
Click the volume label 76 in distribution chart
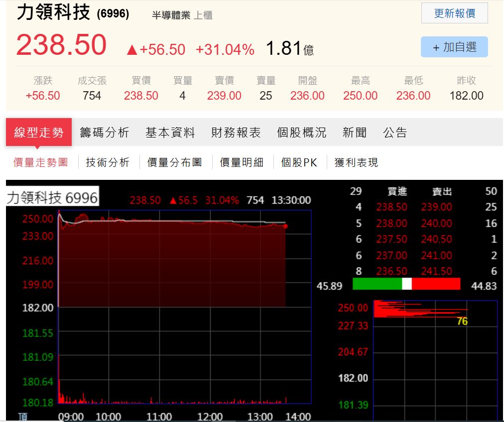(462, 321)
